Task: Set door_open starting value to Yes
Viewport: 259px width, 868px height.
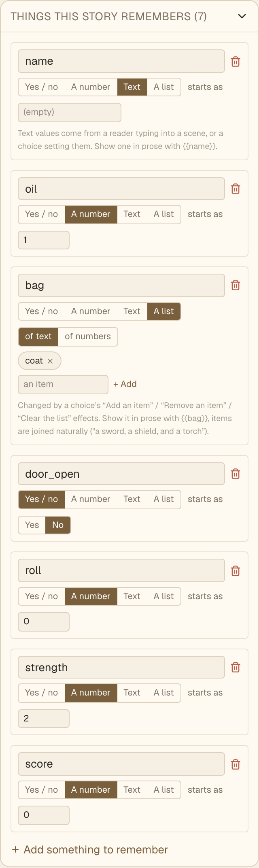Action: click(x=32, y=525)
